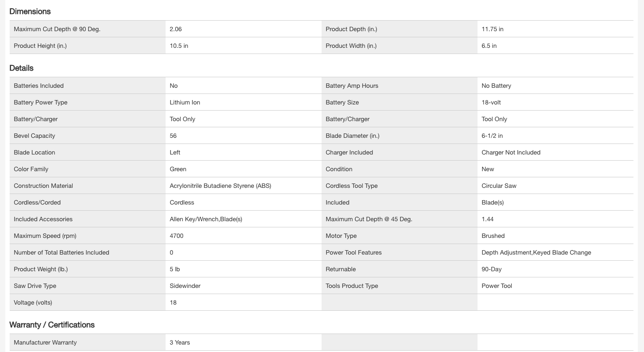Screen dimensions: 644x352
Task: Click the 90-Day returnable value
Action: pyautogui.click(x=492, y=269)
